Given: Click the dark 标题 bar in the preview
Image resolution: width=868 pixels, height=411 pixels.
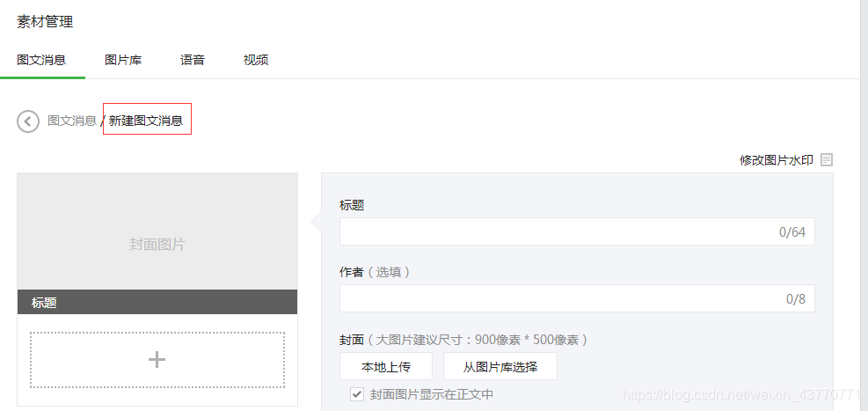Looking at the screenshot, I should pos(157,303).
